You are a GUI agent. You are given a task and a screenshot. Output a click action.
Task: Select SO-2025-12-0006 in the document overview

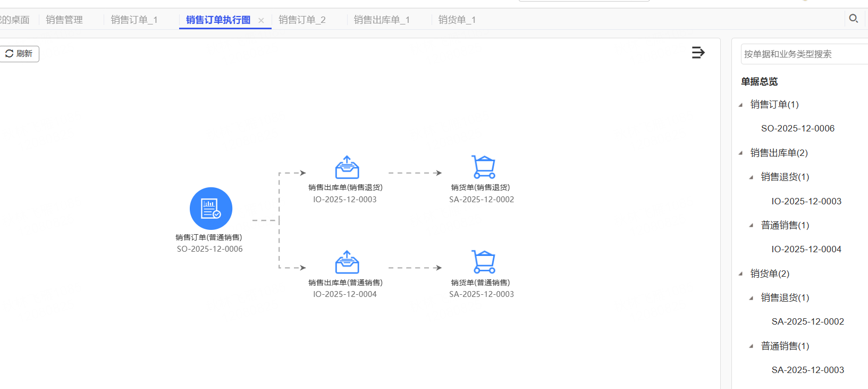click(x=797, y=128)
